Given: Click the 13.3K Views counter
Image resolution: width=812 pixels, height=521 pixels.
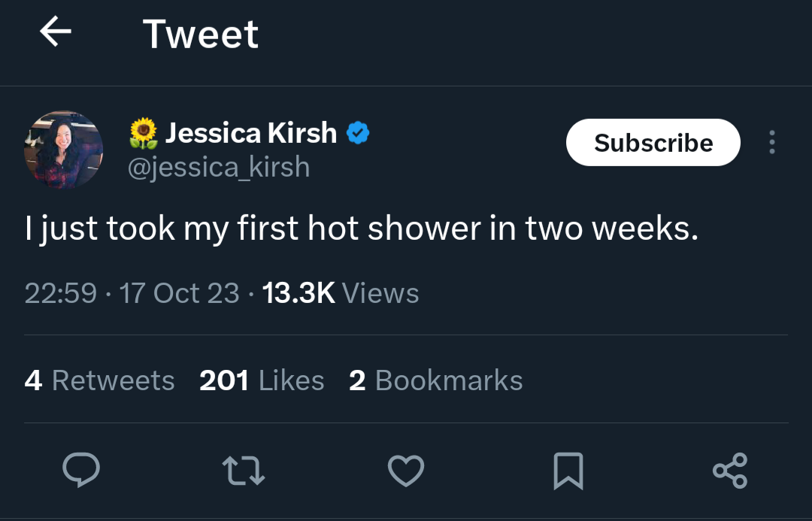Looking at the screenshot, I should [341, 293].
